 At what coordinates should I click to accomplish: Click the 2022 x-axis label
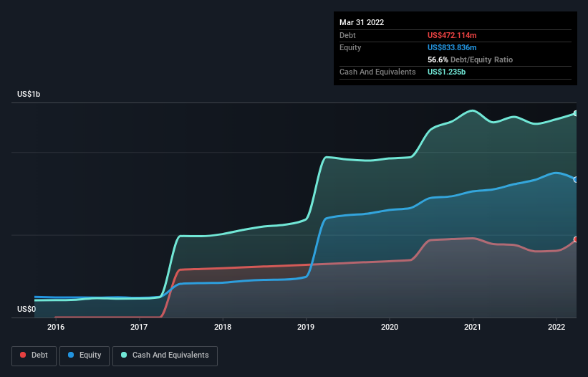(556, 327)
